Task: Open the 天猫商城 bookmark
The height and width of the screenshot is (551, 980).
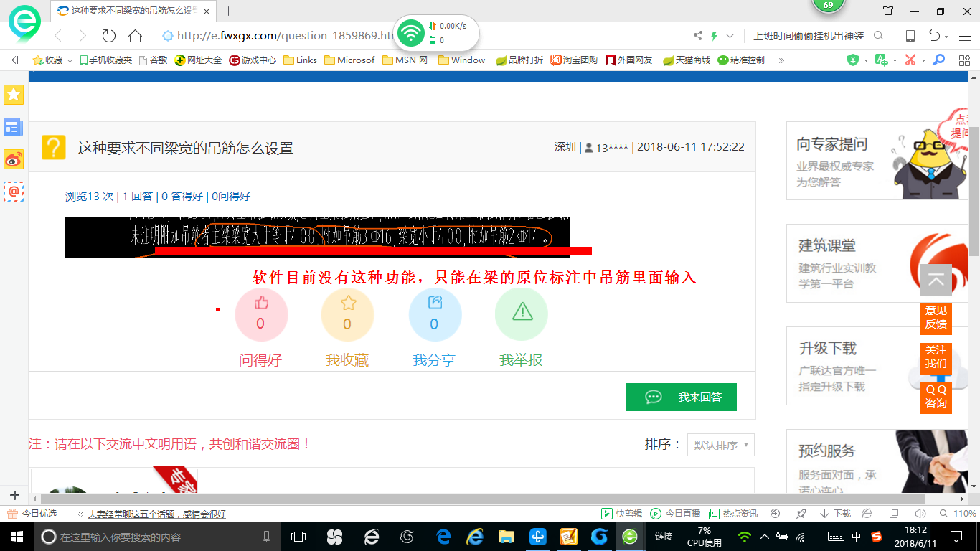Action: coord(687,60)
